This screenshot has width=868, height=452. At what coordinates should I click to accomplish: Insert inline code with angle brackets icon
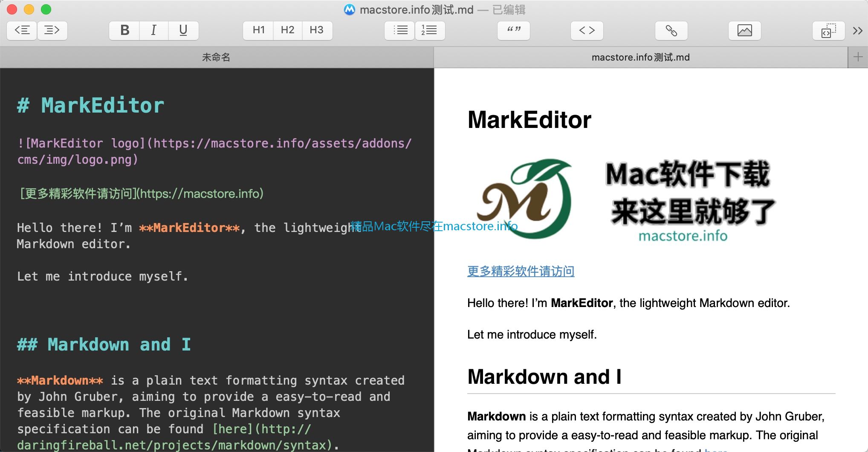[587, 30]
